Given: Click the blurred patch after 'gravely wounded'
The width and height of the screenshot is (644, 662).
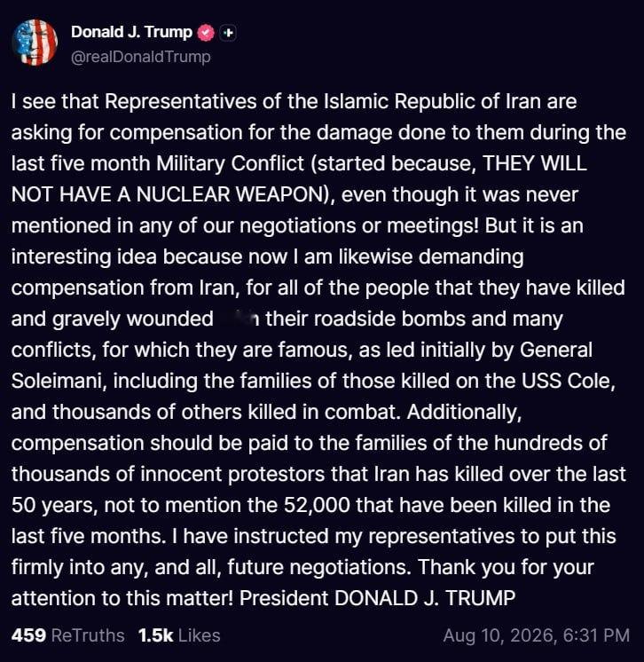Looking at the screenshot, I should click(239, 319).
